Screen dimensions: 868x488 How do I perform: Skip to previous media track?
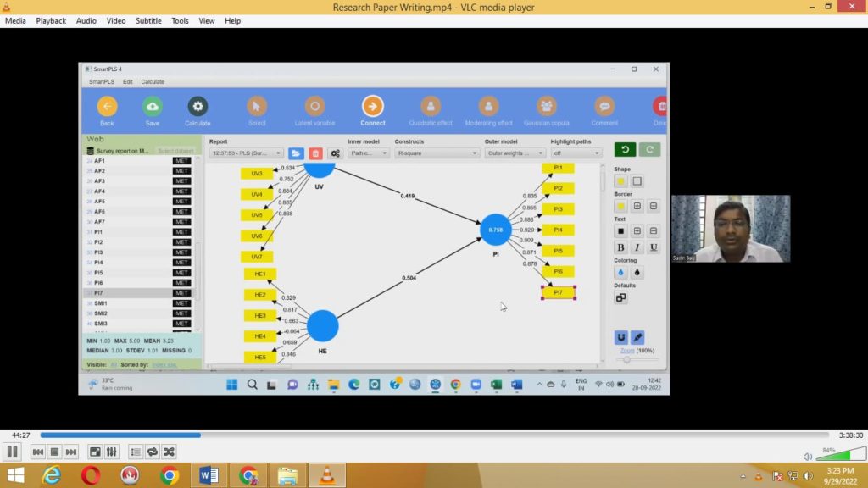point(38,452)
